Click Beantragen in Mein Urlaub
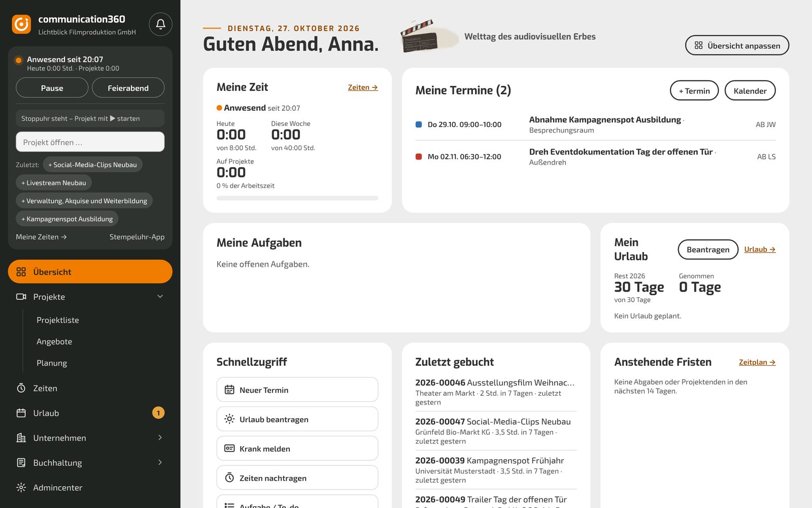This screenshot has height=508, width=812. [x=708, y=249]
